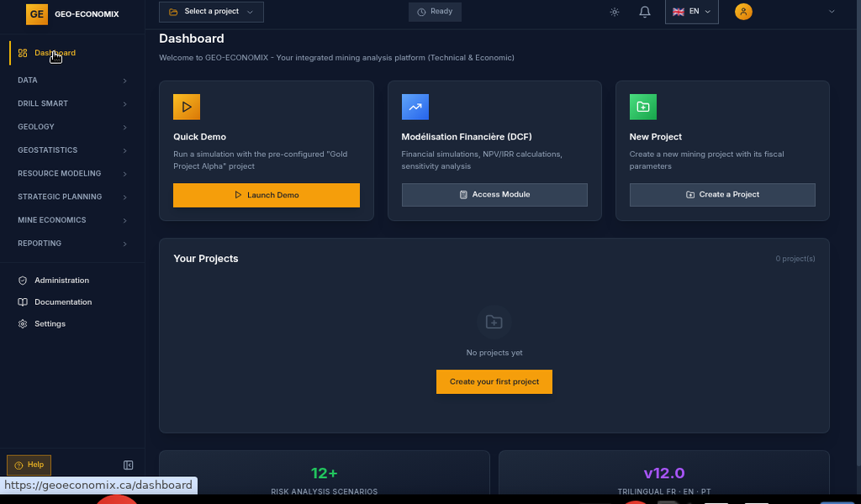Toggle the light/dark theme sun icon
Screen dimensions: 861x504
pyautogui.click(x=615, y=12)
